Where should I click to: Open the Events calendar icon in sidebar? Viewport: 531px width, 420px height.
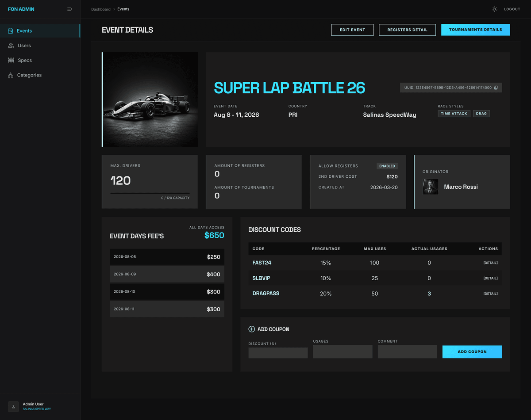pos(10,31)
